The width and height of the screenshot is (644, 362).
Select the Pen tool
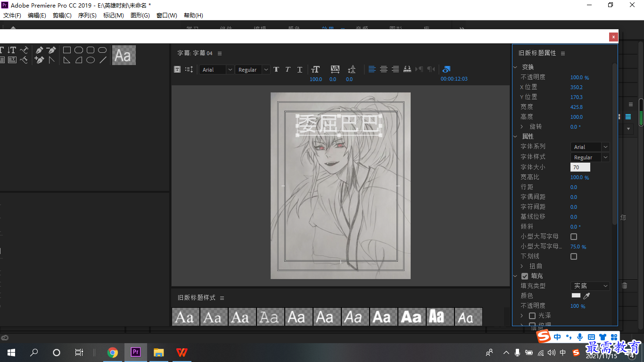[x=39, y=50]
